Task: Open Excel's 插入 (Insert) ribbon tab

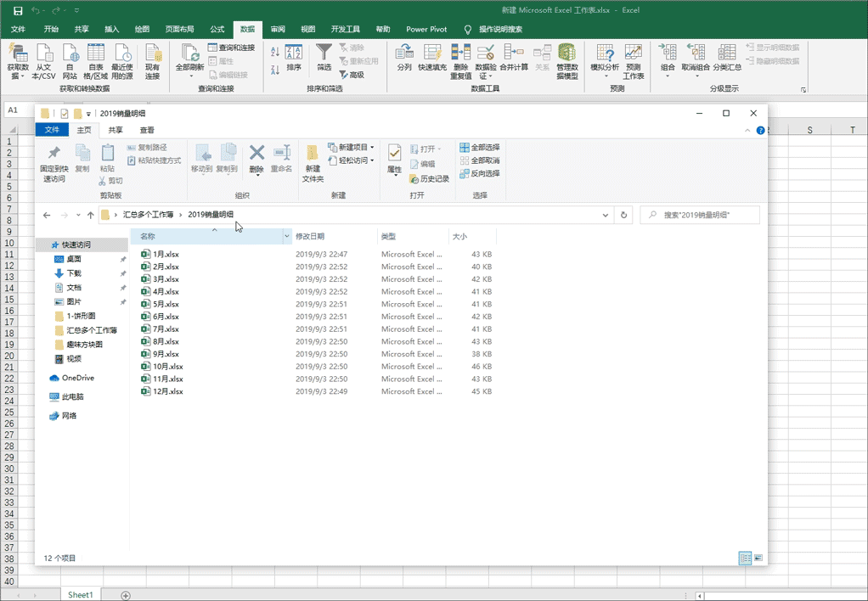Action: 112,30
